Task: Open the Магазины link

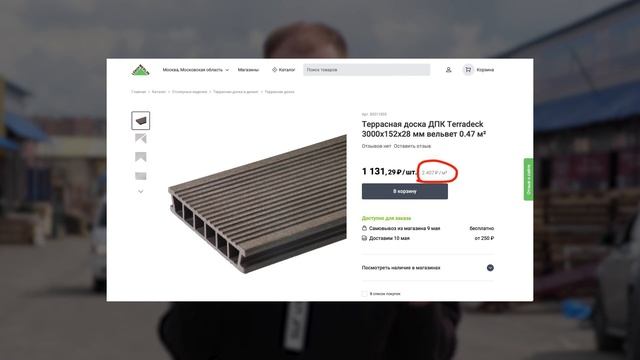Action: (x=248, y=70)
